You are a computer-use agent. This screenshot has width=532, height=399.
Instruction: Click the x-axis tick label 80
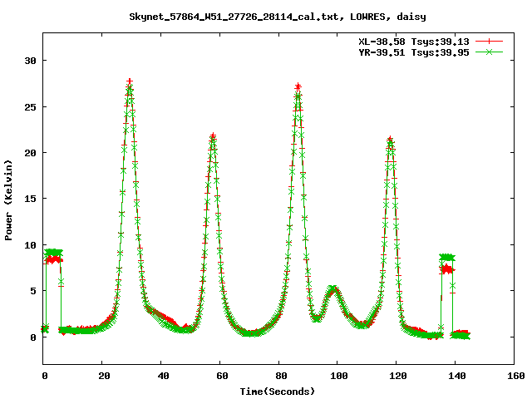281,376
